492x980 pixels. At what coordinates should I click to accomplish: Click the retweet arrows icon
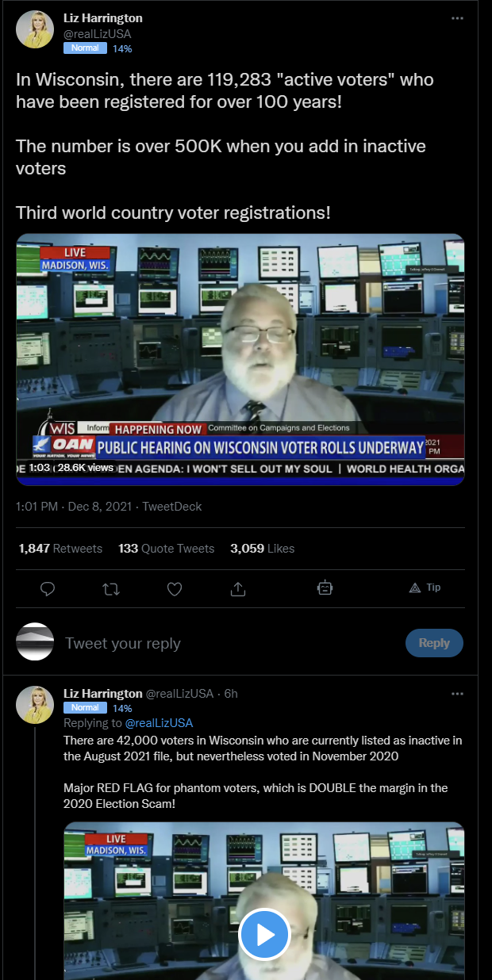111,588
